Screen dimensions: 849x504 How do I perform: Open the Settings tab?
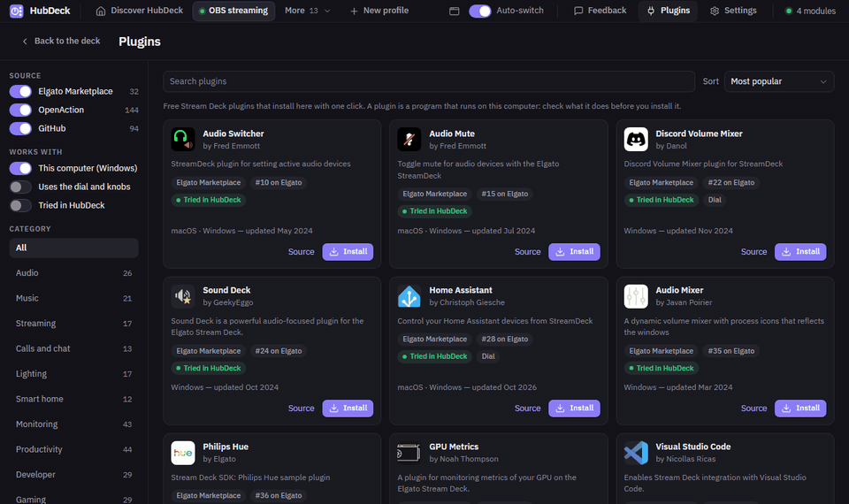[x=732, y=11]
